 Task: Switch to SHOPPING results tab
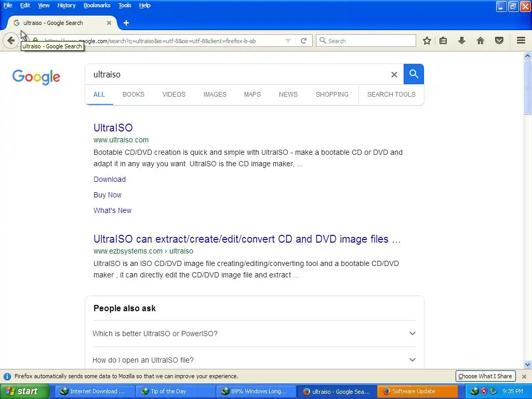point(332,95)
